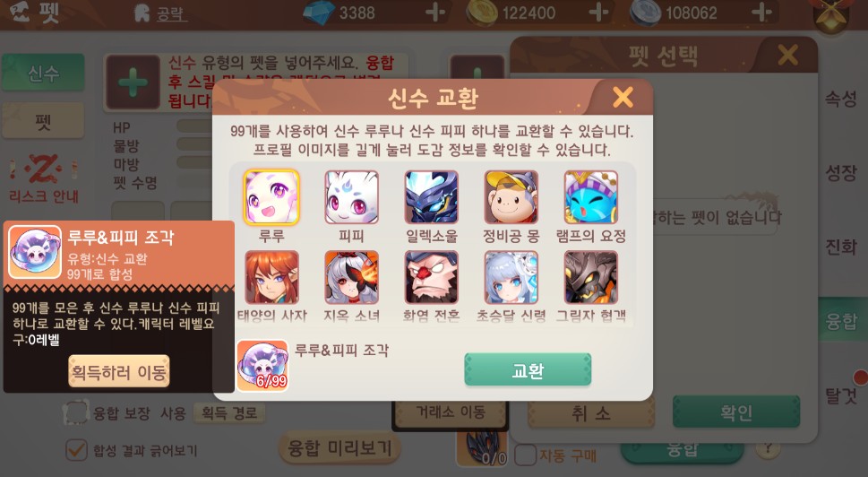Click the 획득하러 이동 button
This screenshot has height=477, width=868.
118,372
